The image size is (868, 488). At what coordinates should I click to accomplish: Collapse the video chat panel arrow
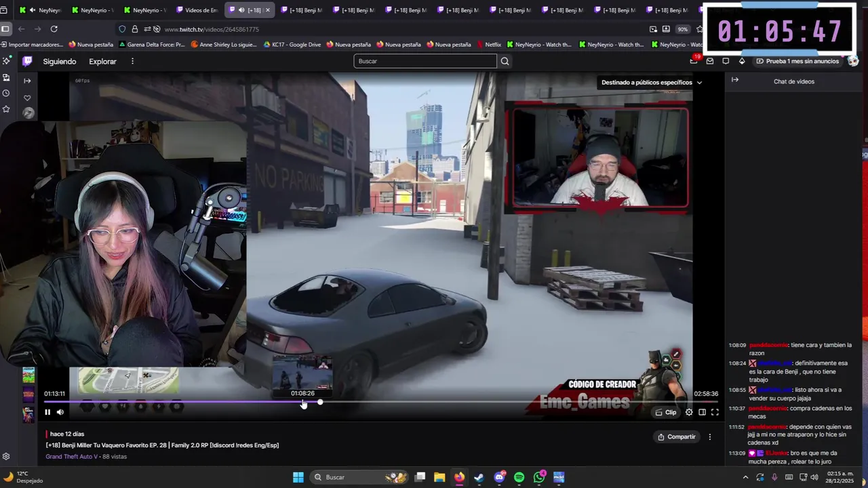click(x=735, y=80)
